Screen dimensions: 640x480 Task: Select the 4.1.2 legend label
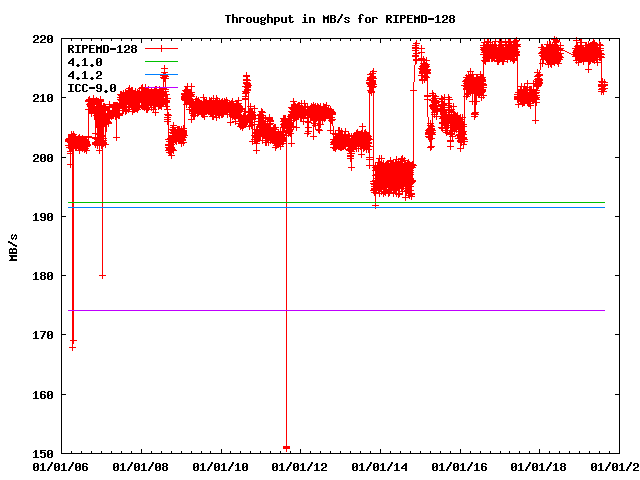pyautogui.click(x=84, y=75)
